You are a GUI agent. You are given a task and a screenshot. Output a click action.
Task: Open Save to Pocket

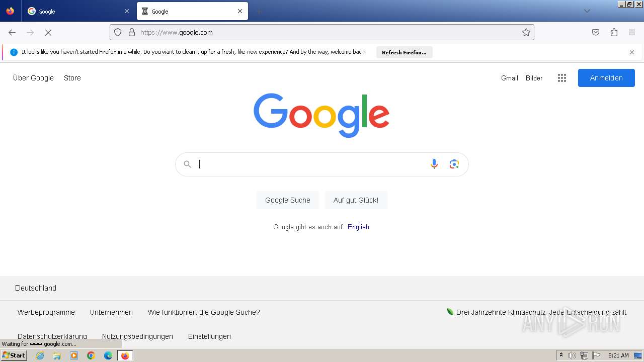(596, 32)
